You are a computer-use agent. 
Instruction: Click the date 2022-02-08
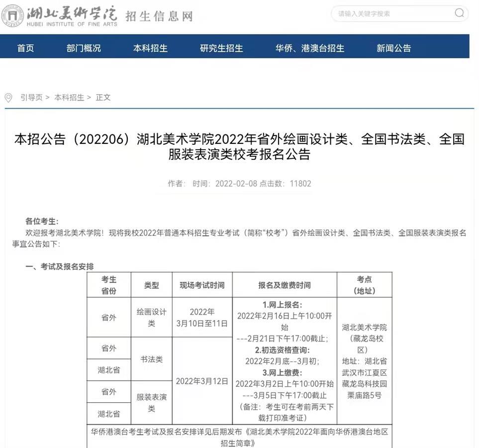(236, 184)
